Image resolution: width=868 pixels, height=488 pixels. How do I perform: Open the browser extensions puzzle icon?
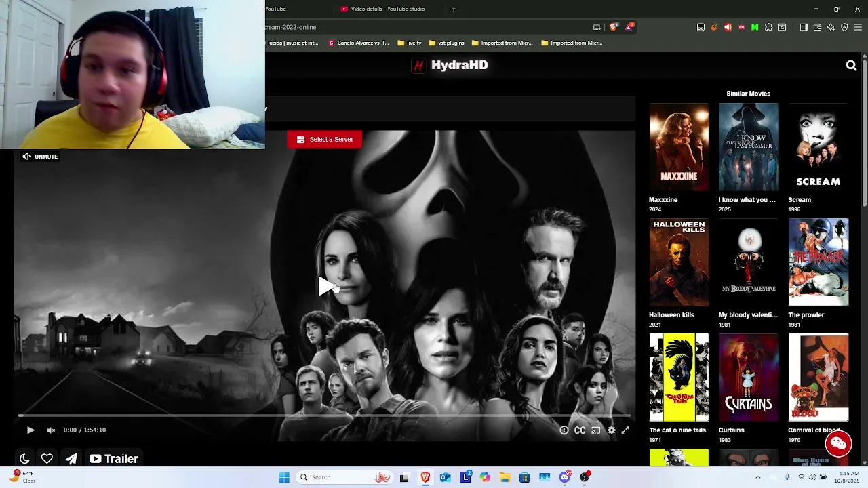(x=768, y=27)
